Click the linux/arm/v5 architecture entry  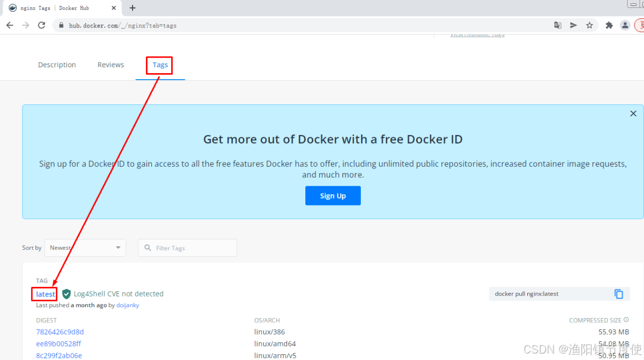(275, 356)
